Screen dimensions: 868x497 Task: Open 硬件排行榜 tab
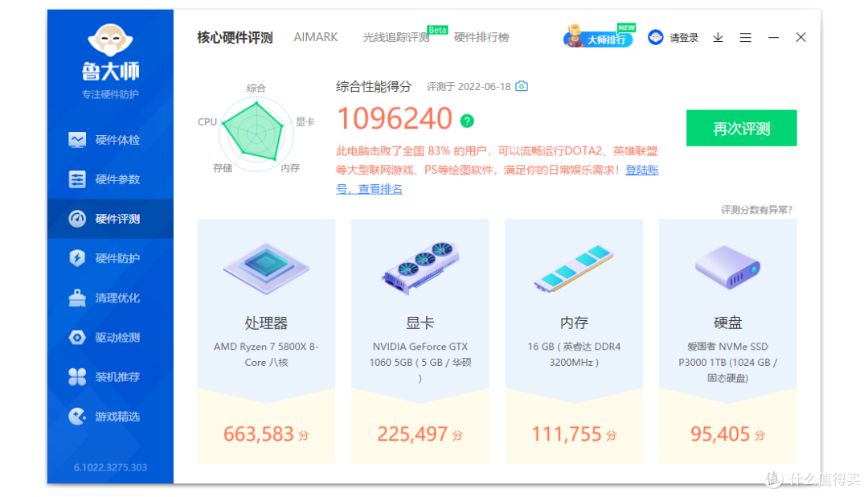pyautogui.click(x=481, y=37)
